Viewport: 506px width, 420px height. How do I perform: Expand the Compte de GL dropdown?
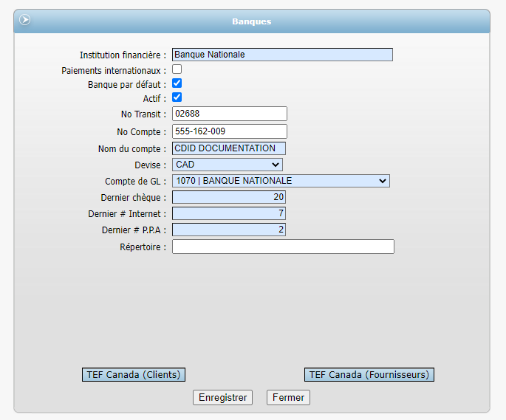click(281, 181)
